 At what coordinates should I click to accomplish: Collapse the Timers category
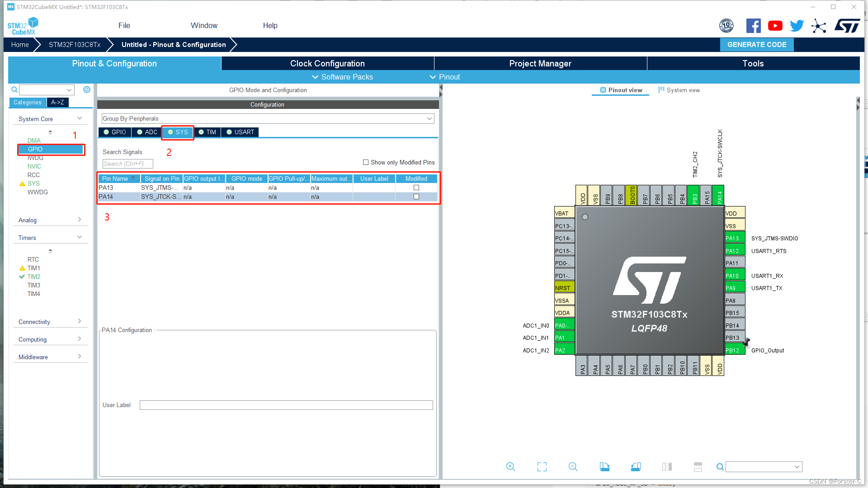80,237
